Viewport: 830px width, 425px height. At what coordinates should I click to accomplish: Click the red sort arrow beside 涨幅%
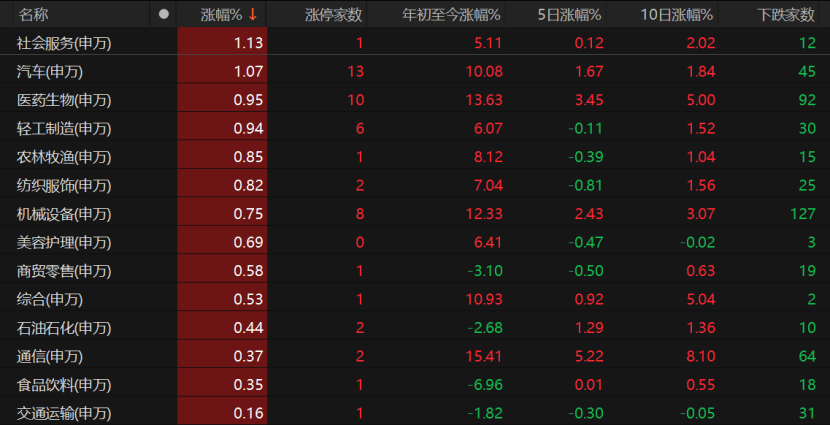tap(254, 14)
